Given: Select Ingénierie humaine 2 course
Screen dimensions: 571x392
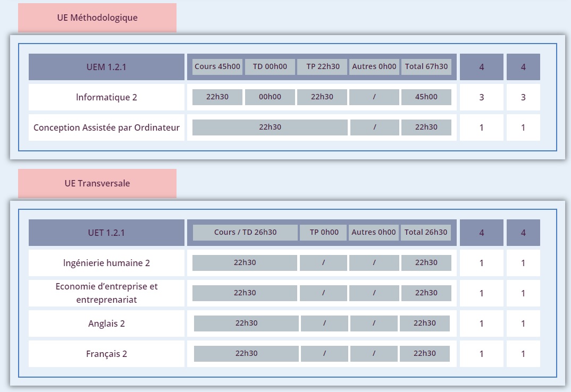Looking at the screenshot, I should coord(106,263).
